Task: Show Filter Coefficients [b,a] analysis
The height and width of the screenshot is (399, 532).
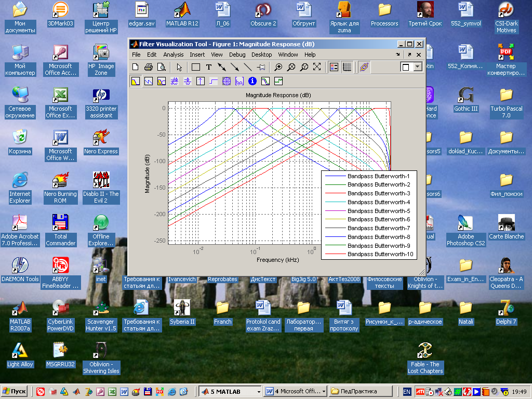Action: pos(239,82)
